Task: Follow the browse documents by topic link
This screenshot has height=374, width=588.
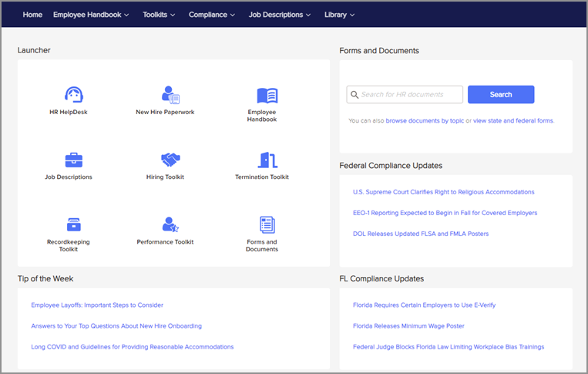Action: click(425, 121)
